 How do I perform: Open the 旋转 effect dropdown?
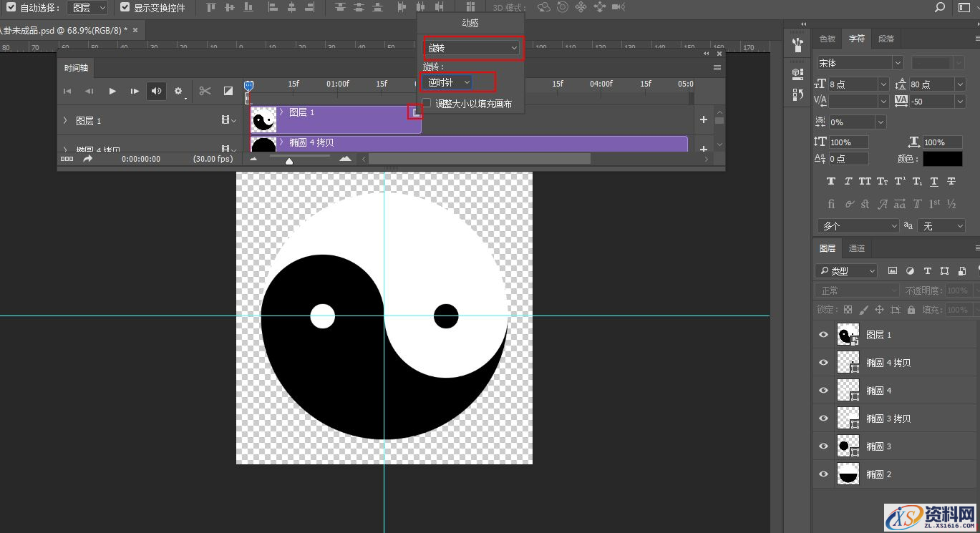472,48
